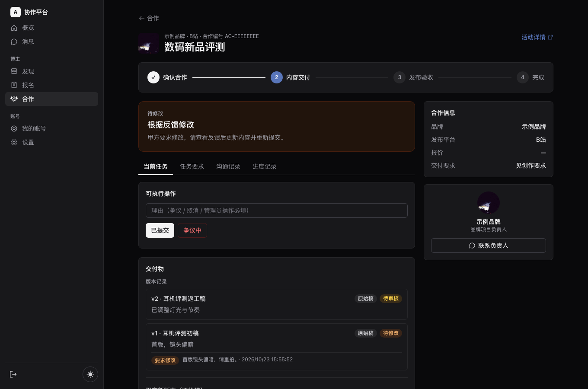Focus the 理由 reason input field
588x389 pixels.
coord(277,210)
